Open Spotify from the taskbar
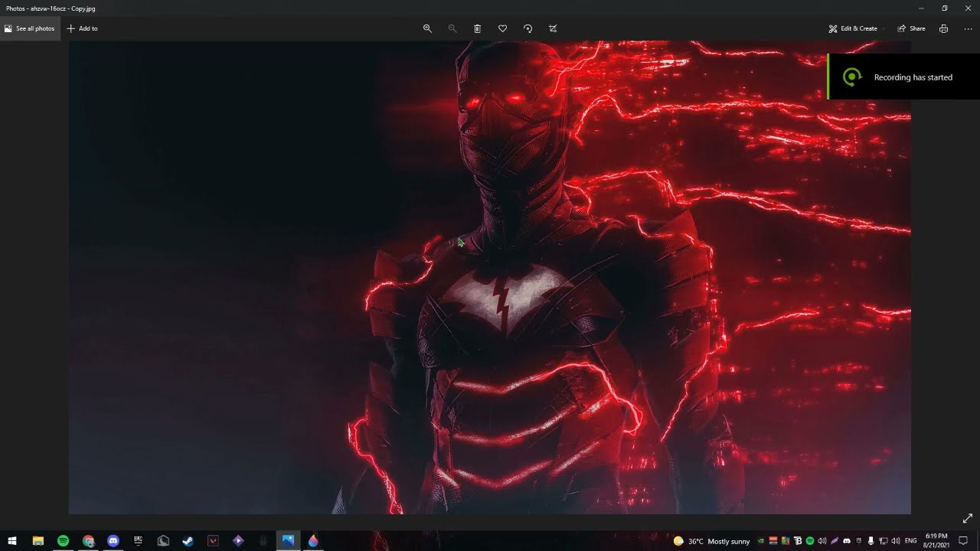Screen dimensions: 980x551 [x=63, y=541]
